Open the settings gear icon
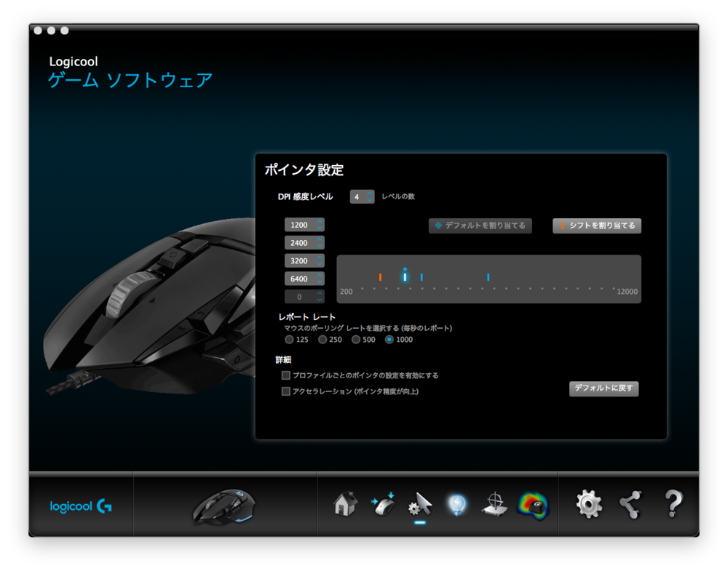This screenshot has height=571, width=728. (589, 504)
